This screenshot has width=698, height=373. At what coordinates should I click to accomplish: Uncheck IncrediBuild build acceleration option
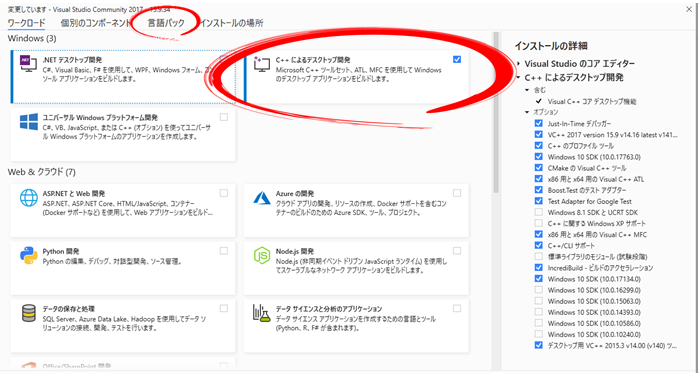(x=539, y=268)
